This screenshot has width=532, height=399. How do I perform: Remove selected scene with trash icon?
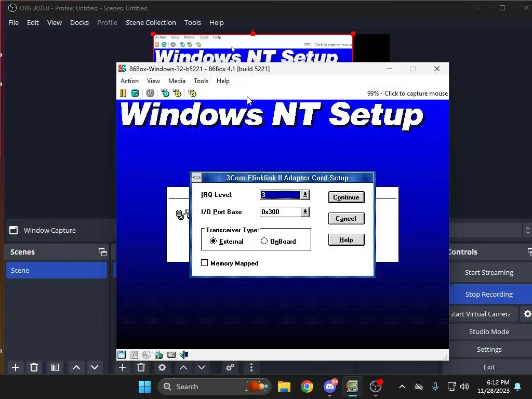point(34,367)
